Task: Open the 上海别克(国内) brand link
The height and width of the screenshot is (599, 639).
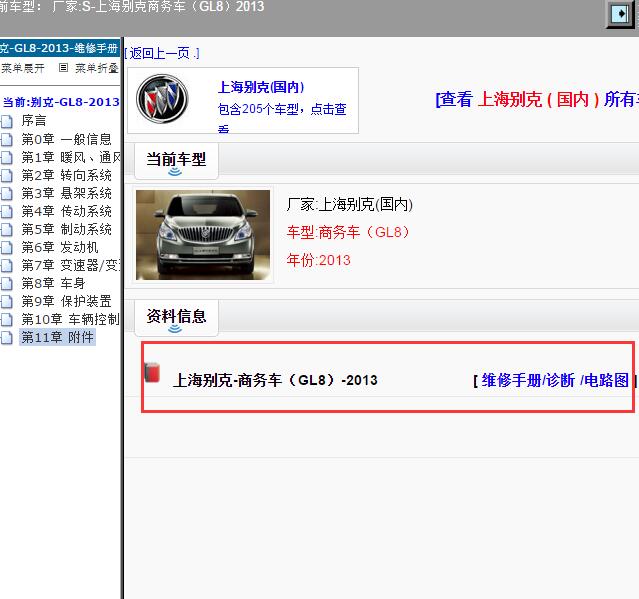Action: (261, 87)
